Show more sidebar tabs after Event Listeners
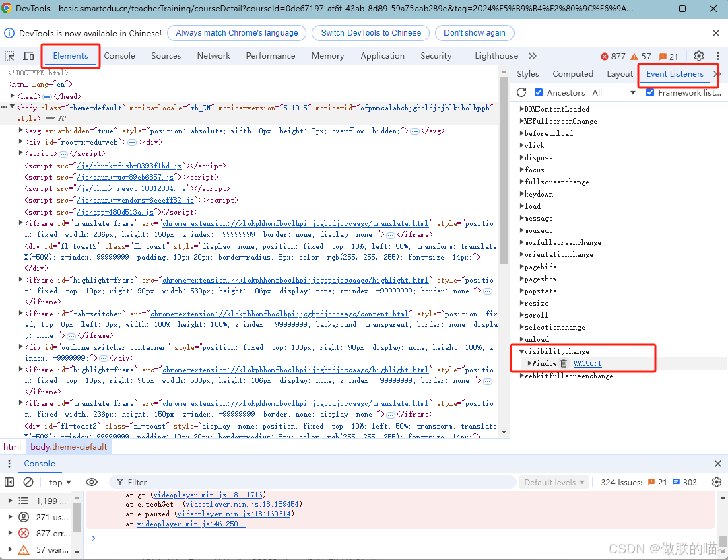This screenshot has width=728, height=560. click(717, 74)
